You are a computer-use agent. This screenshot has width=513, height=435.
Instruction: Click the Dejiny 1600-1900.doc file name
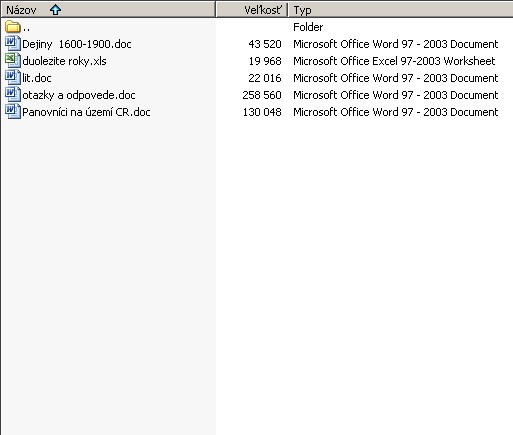pos(77,44)
